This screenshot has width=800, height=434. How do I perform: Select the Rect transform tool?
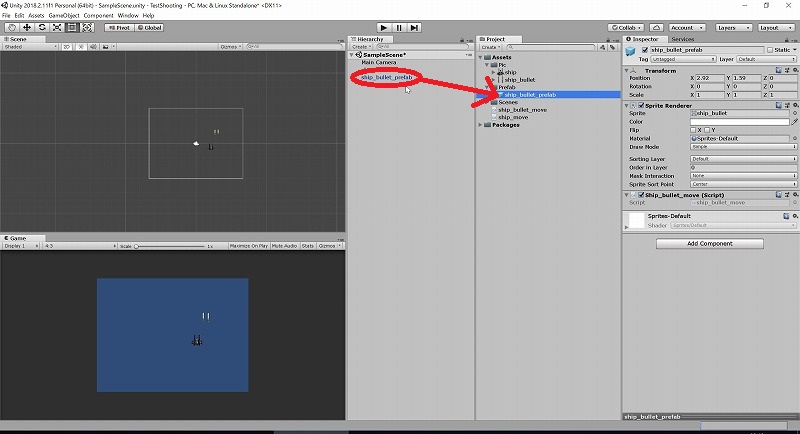[x=72, y=28]
